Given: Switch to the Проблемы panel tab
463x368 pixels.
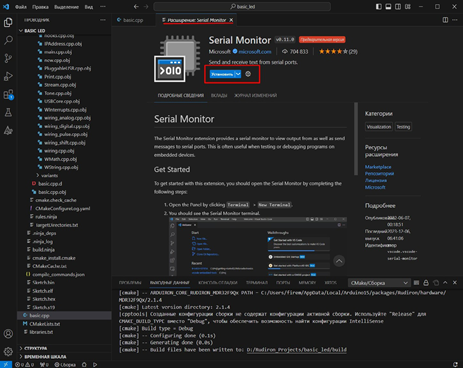Looking at the screenshot, I should pos(130,283).
